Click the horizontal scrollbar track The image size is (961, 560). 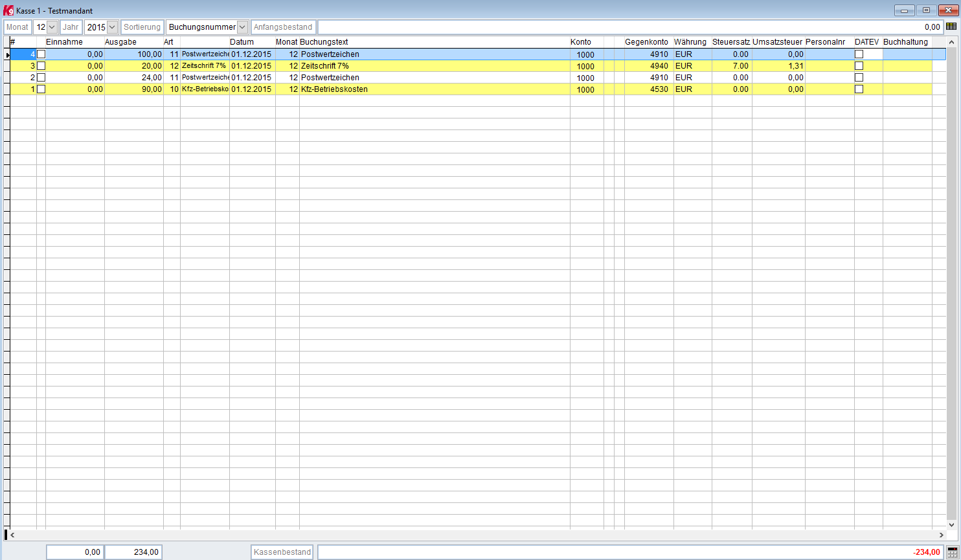coord(476,535)
